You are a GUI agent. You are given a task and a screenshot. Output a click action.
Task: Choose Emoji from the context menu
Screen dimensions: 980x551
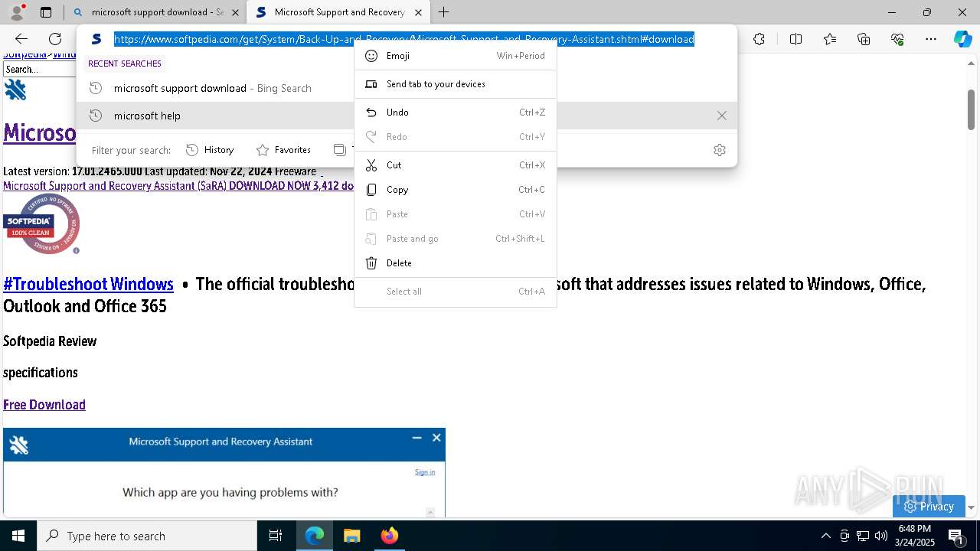point(455,56)
